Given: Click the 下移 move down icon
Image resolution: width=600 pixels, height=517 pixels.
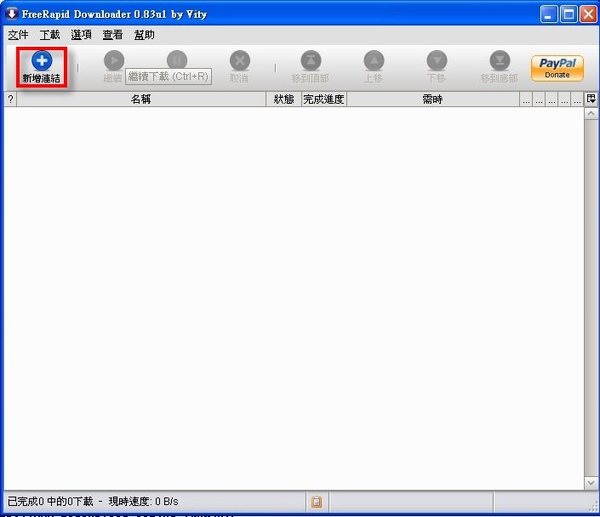Looking at the screenshot, I should pyautogui.click(x=437, y=60).
